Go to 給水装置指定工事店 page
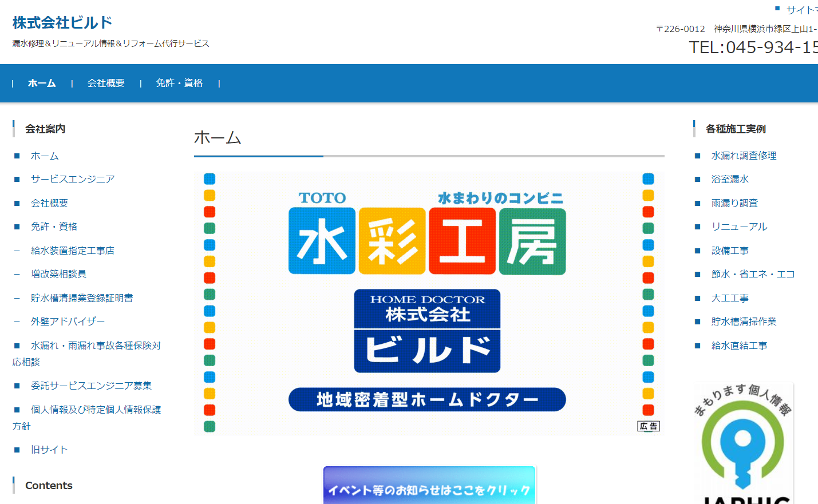 coord(73,251)
